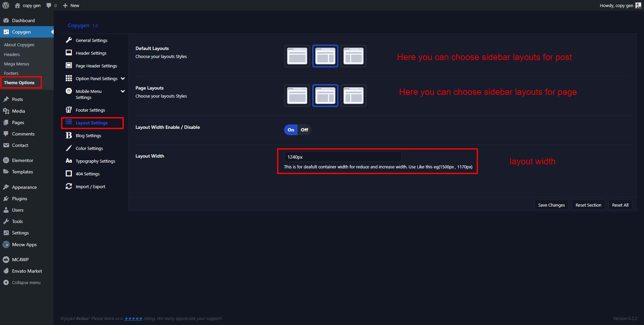Screen dimensions: 644x325
Task: Click the Plugins plug icon
Action: coord(6,199)
